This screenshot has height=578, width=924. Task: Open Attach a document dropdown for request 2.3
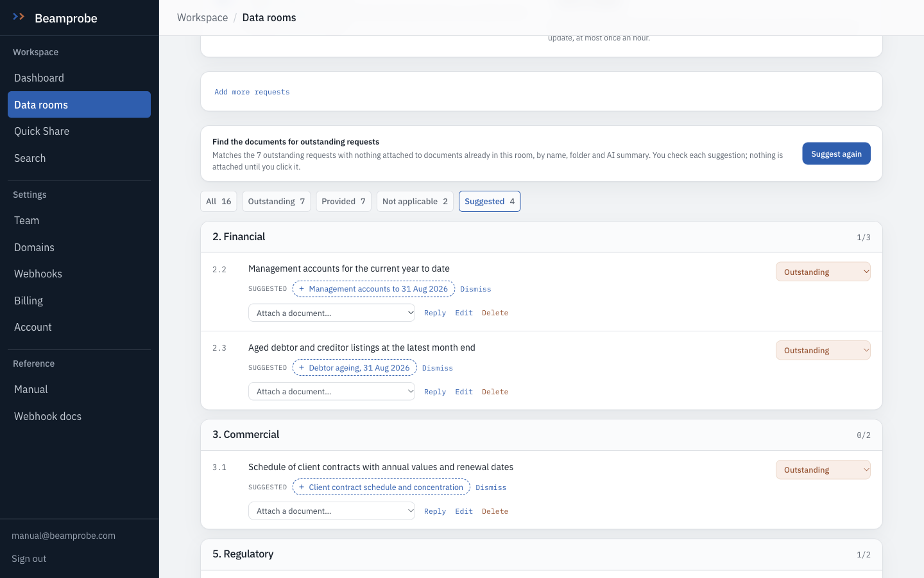click(x=332, y=391)
